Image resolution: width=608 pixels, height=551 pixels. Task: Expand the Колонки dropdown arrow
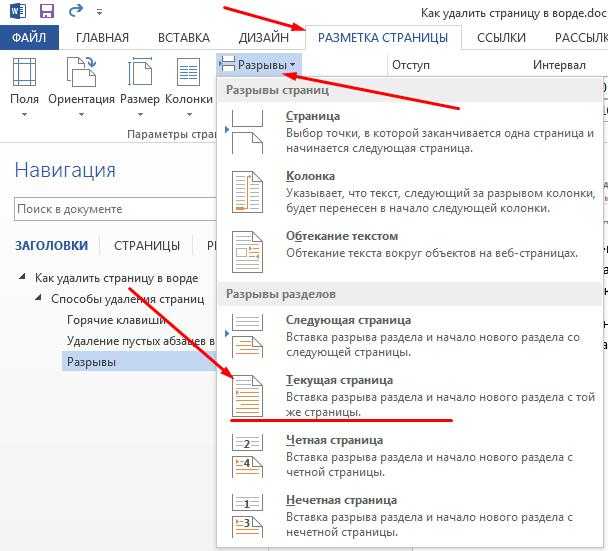point(189,114)
